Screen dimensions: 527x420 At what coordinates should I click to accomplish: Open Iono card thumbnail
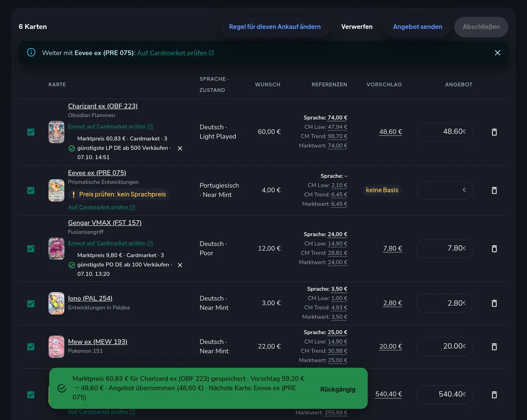click(x=56, y=303)
